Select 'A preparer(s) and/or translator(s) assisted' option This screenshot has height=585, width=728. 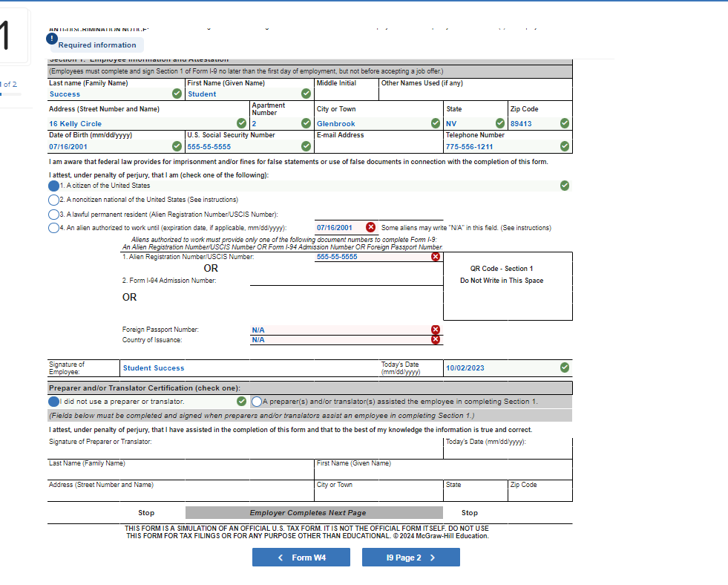point(257,402)
